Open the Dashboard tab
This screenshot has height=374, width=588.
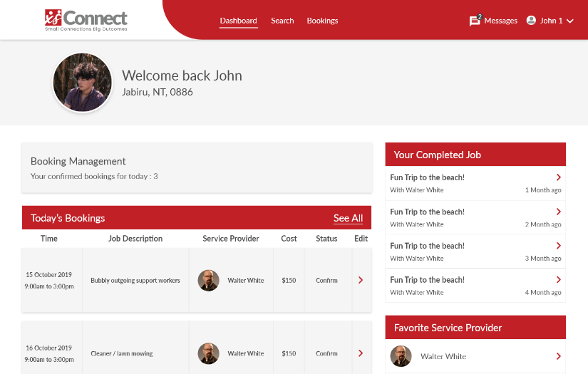[x=239, y=21]
